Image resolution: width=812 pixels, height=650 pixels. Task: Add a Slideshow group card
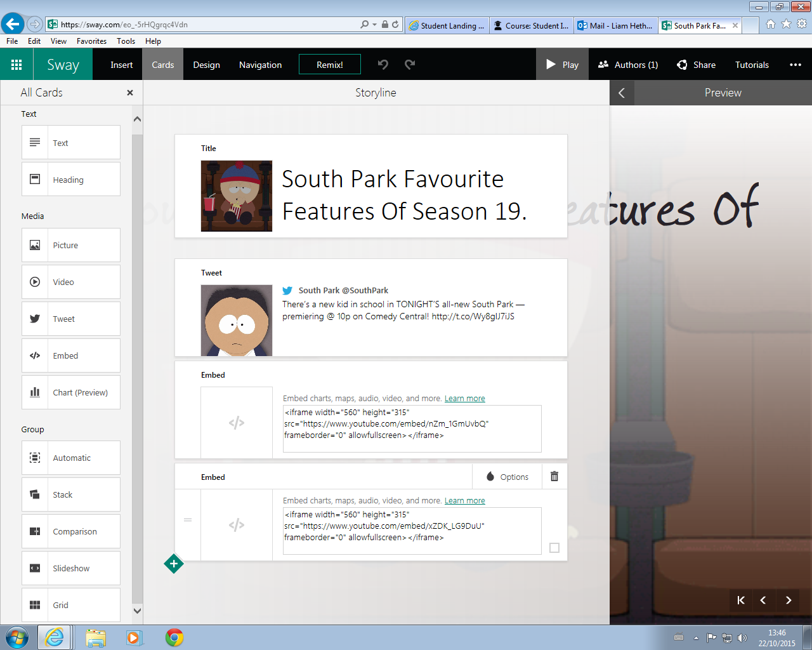tap(71, 568)
